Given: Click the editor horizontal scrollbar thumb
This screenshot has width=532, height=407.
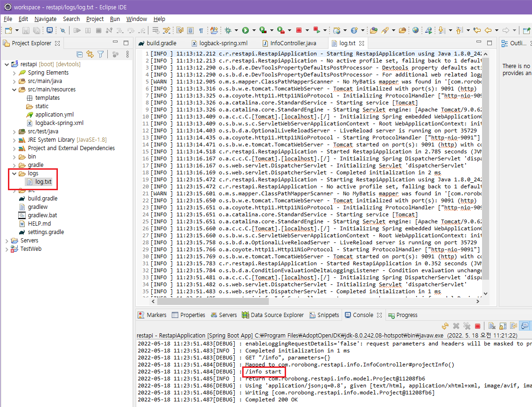Looking at the screenshot, I should click(213, 301).
